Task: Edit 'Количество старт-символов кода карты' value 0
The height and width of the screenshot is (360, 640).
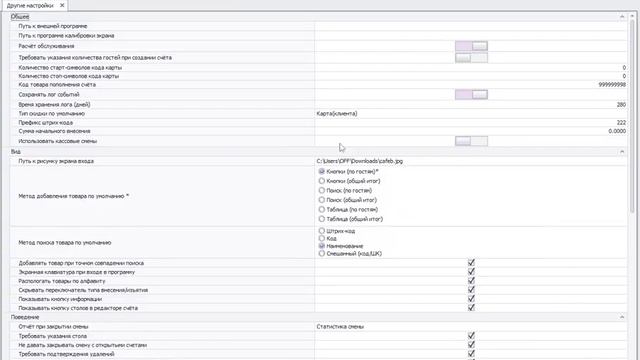Action: 471,67
